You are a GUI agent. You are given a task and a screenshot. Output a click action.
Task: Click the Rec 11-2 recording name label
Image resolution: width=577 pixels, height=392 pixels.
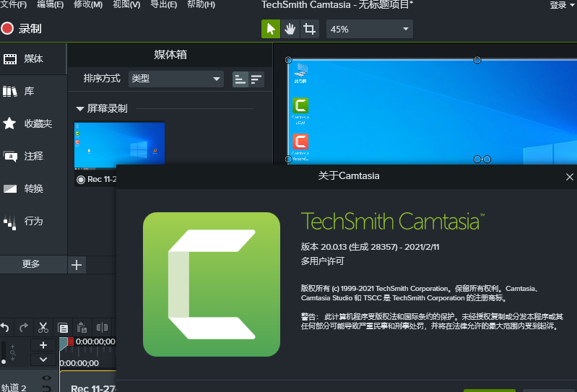click(x=102, y=180)
